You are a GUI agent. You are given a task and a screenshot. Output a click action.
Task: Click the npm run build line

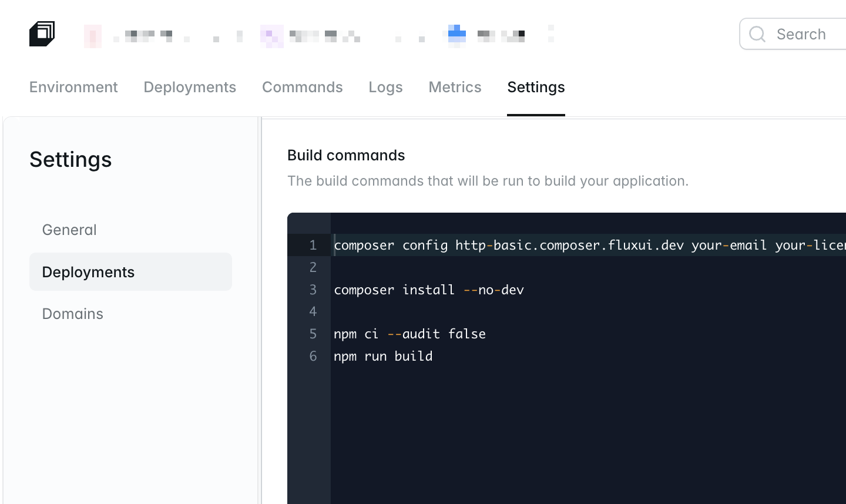point(382,356)
